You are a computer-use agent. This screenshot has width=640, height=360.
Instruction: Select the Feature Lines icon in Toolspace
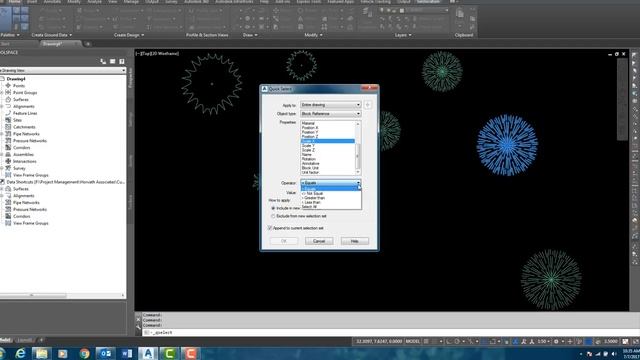8,113
